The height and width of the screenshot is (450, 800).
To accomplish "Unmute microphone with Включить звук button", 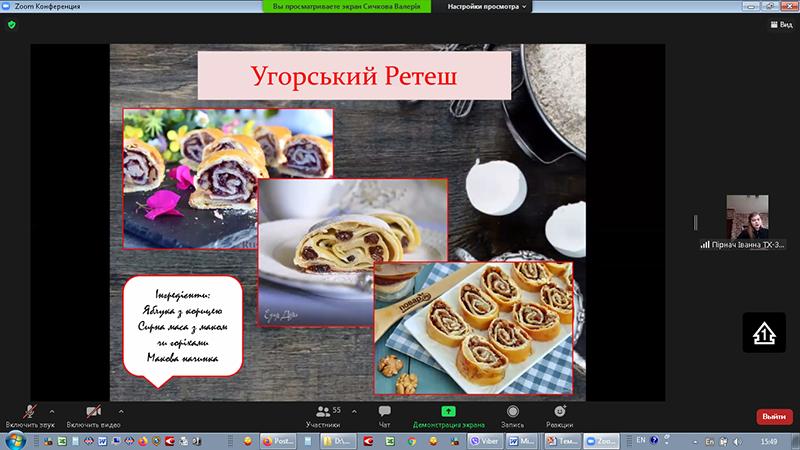I will click(x=31, y=415).
